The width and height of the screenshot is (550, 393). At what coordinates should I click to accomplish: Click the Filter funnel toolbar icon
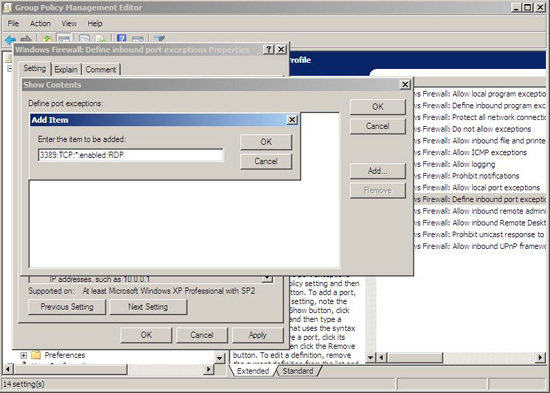point(159,39)
